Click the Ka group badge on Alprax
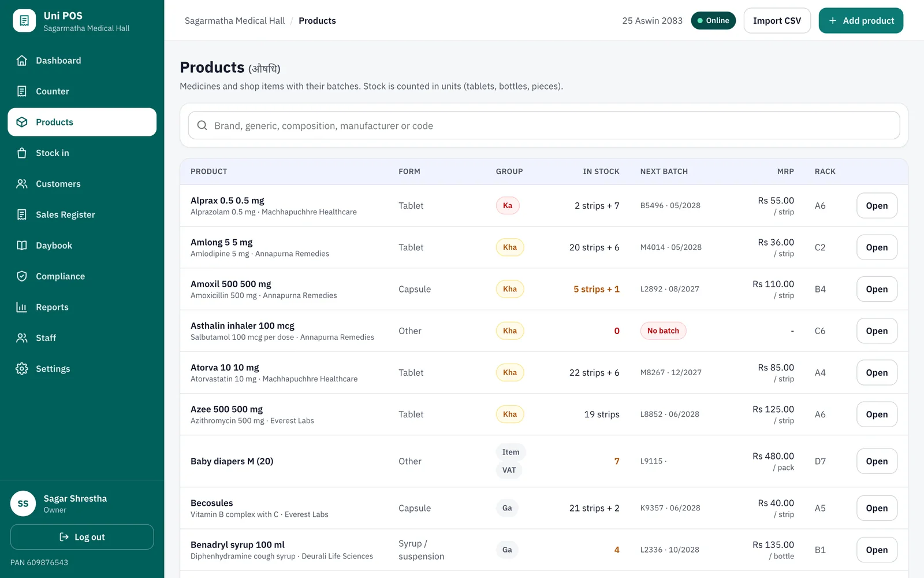Viewport: 924px width, 578px height. [x=508, y=206]
